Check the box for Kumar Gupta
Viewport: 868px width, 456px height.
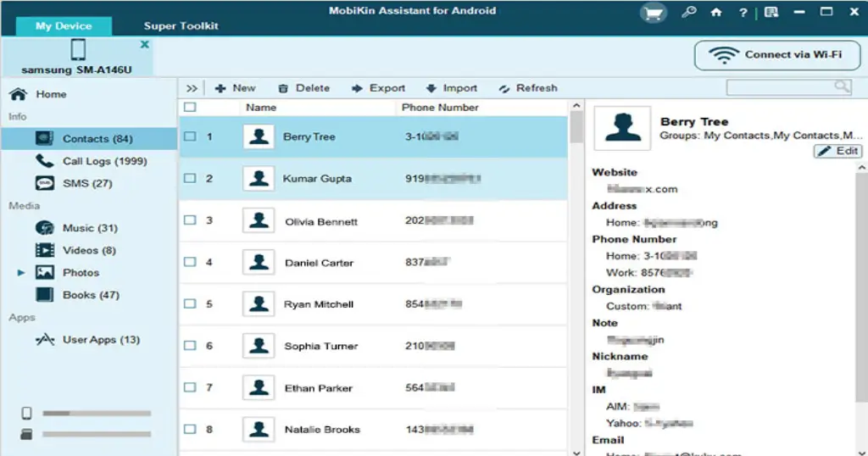(x=190, y=178)
